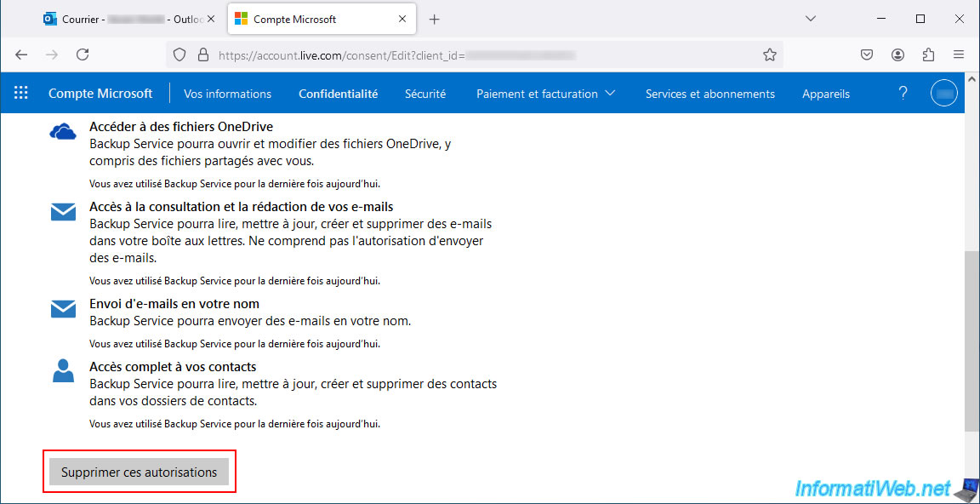Click Supprimer ces autorisations button
The image size is (980, 504).
click(139, 472)
